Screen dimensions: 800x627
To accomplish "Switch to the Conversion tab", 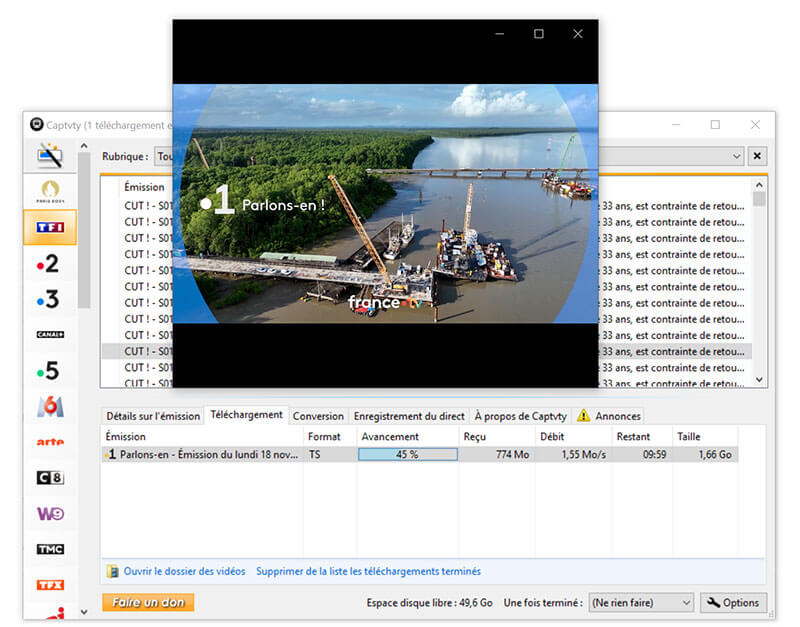I will coord(318,416).
